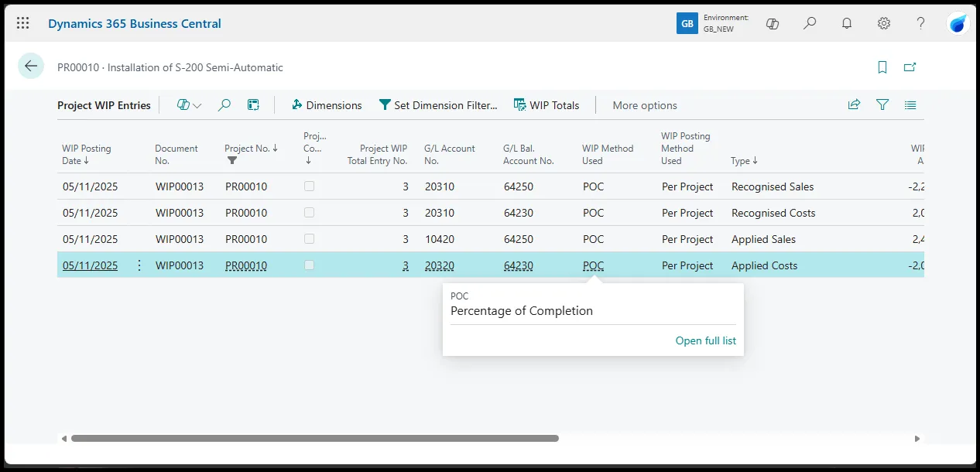Open the user profile avatar
Viewport: 980px width, 472px height.
click(958, 23)
